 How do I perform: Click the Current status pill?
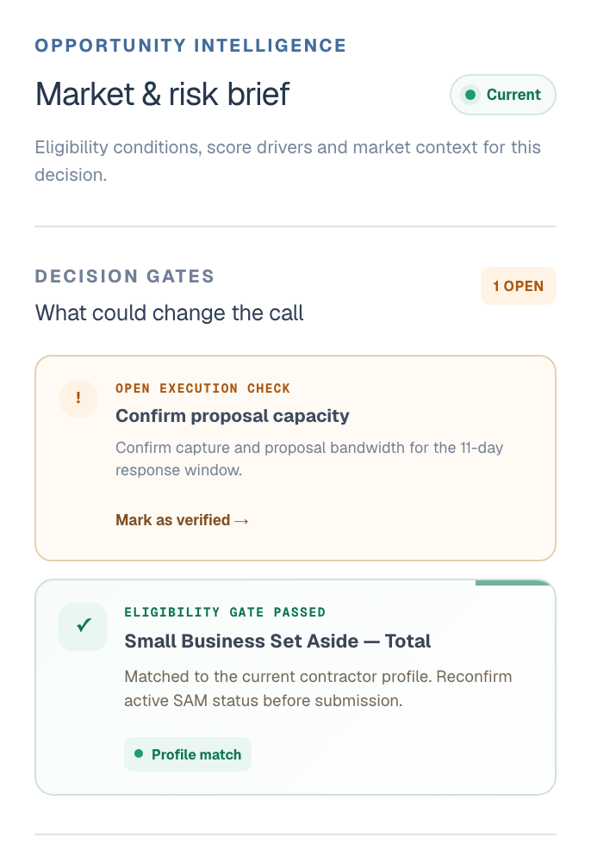click(503, 95)
